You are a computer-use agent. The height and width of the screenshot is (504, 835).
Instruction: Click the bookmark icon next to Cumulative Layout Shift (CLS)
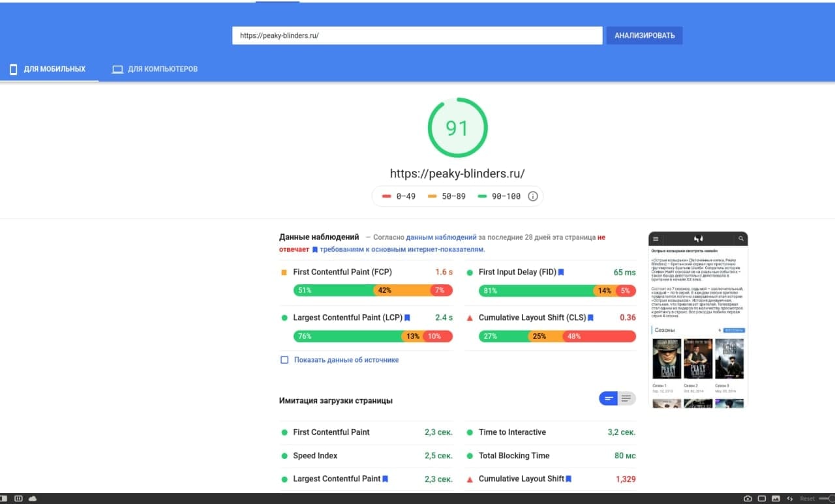[590, 318]
